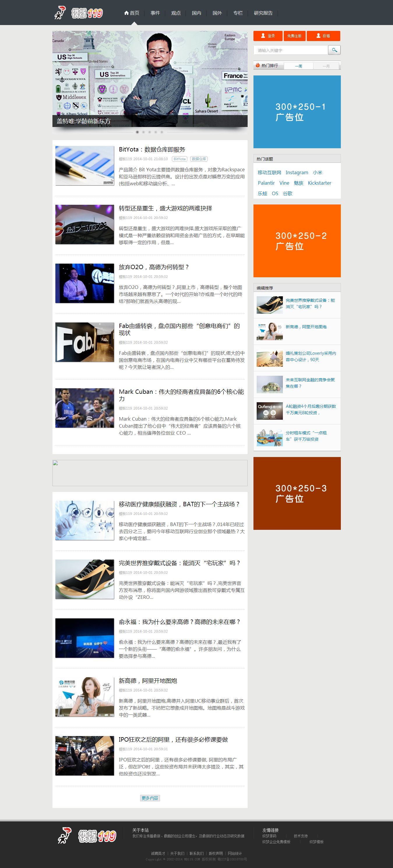Image resolution: width=393 pixels, height=868 pixels.
Task: Click the footer 模板119 logo
Action: tap(87, 836)
